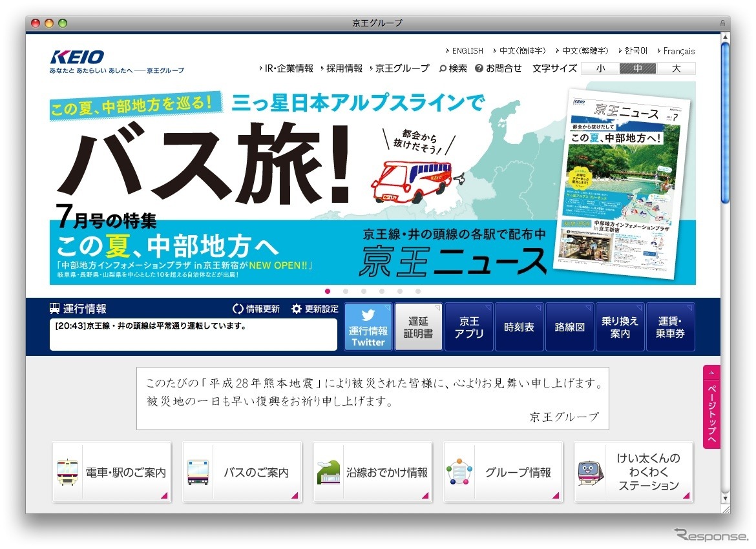Open 更新設定 gear settings
Screen dimensions: 756x549
[x=297, y=309]
